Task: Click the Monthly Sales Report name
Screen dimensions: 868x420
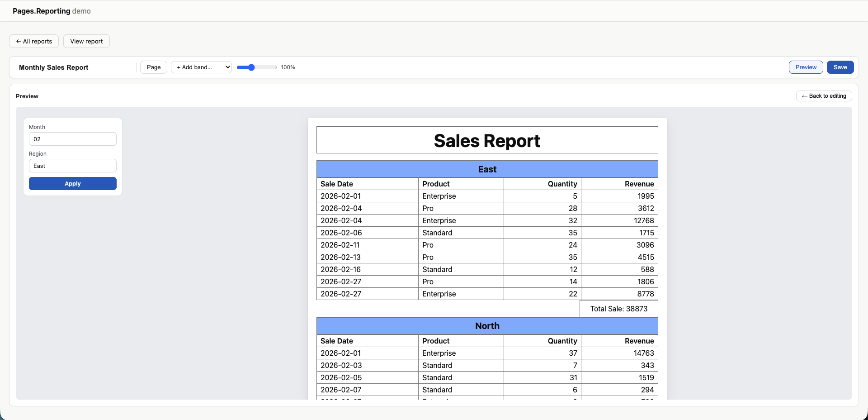Action: pos(54,67)
